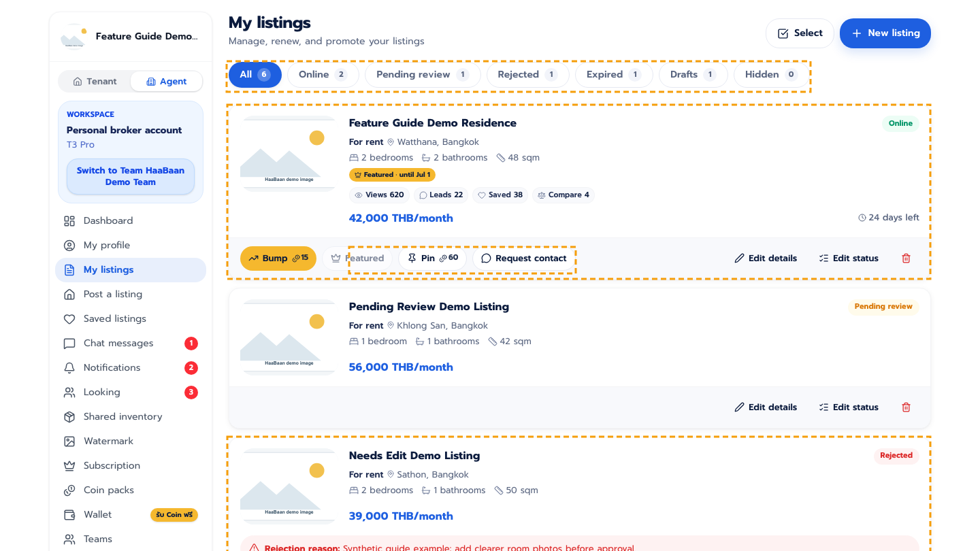Edit status of Pending Review Demo Listing
The width and height of the screenshot is (980, 551).
[x=849, y=407]
